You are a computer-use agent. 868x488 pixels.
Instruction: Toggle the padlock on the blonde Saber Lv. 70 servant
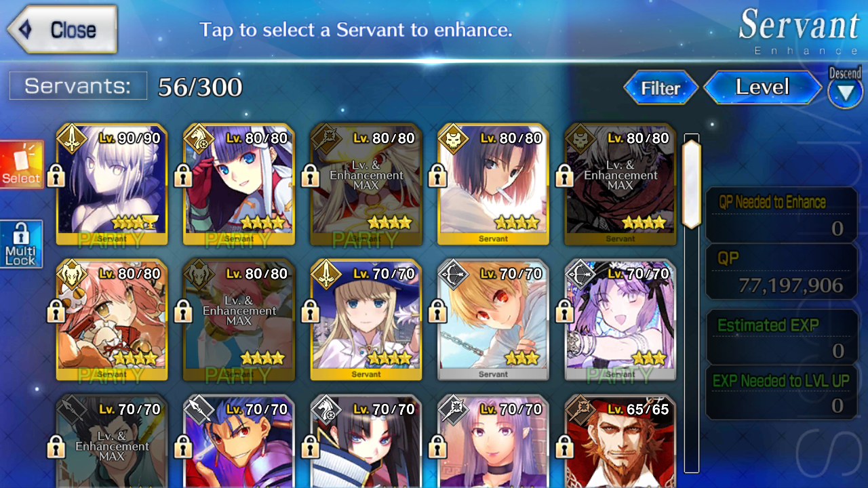click(311, 311)
